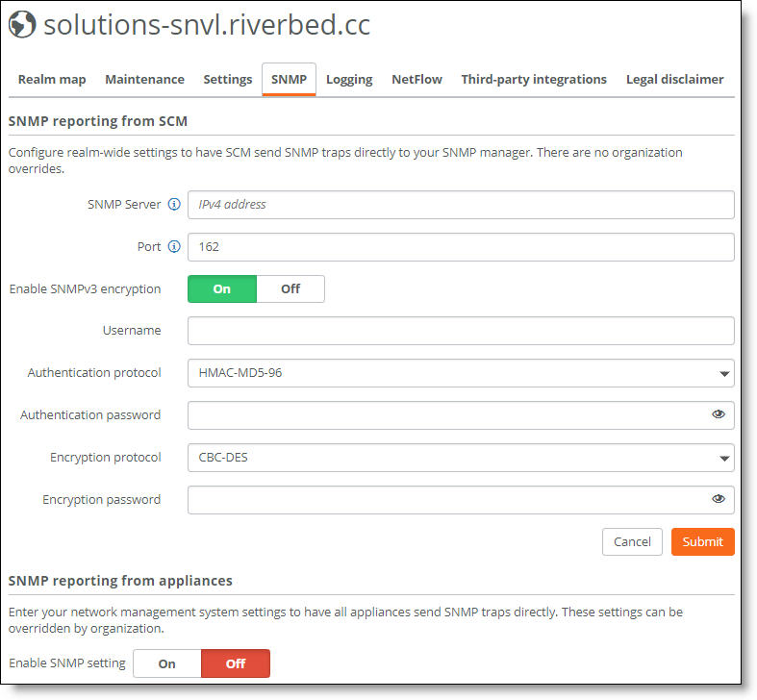The image size is (757, 700).
Task: Switch to the NetFlow tab
Action: 417,79
